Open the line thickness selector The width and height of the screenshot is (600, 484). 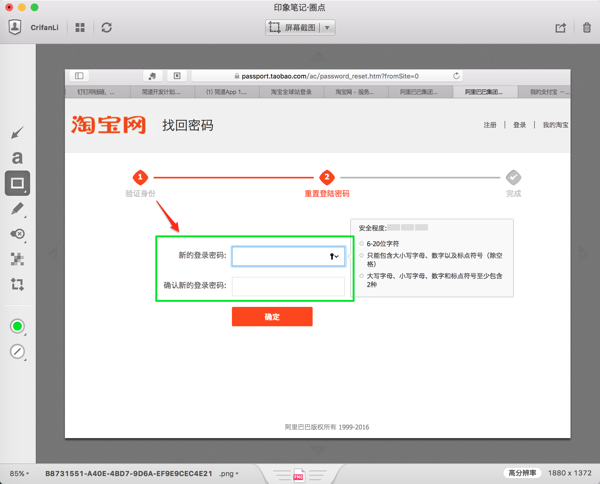[x=17, y=351]
